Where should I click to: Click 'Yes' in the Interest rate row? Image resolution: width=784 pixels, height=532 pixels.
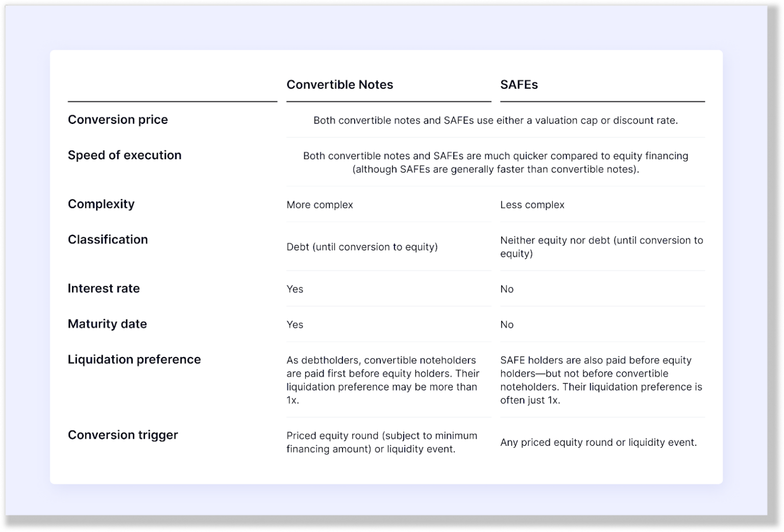[x=295, y=289]
